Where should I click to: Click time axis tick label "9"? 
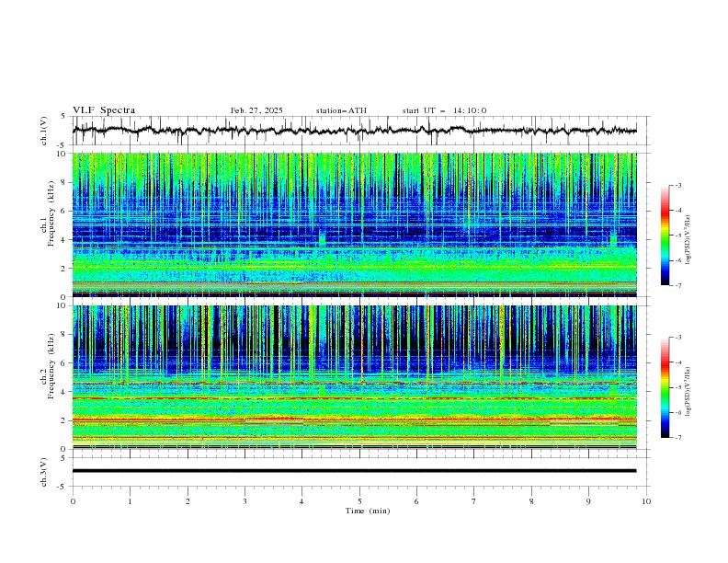point(588,501)
